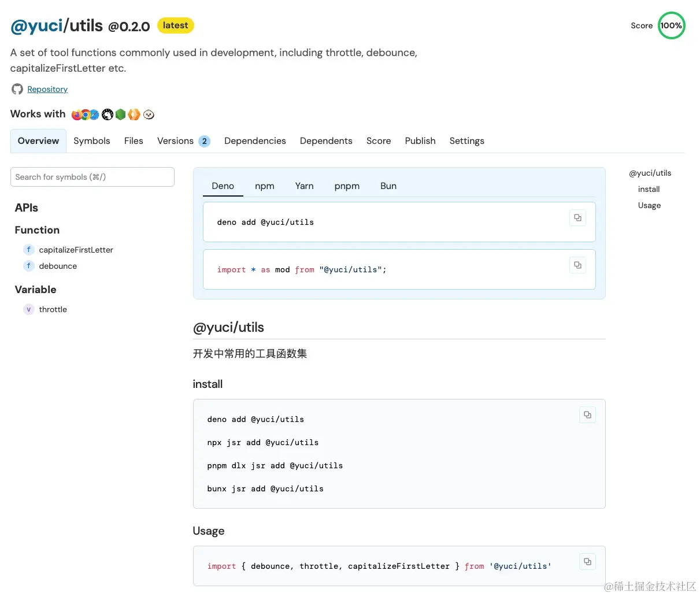Switch to the Symbols tab
This screenshot has height=596, width=700.
(x=92, y=141)
